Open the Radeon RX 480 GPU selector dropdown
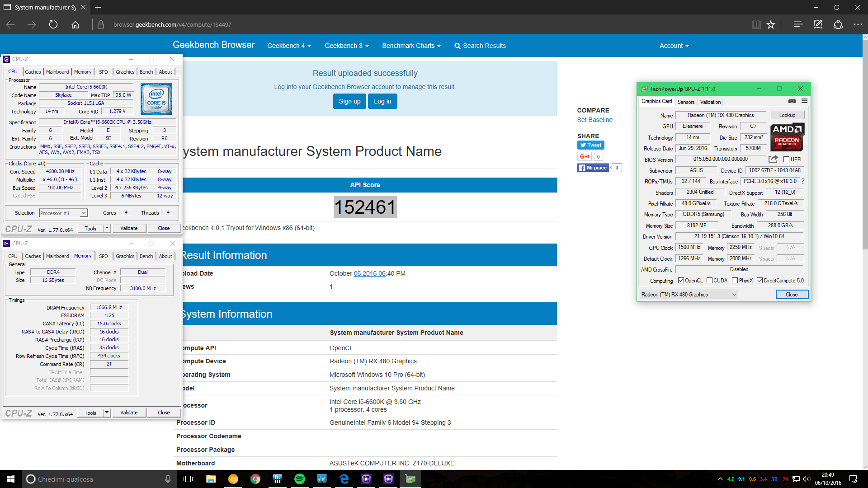The width and height of the screenshot is (868, 488). 689,295
